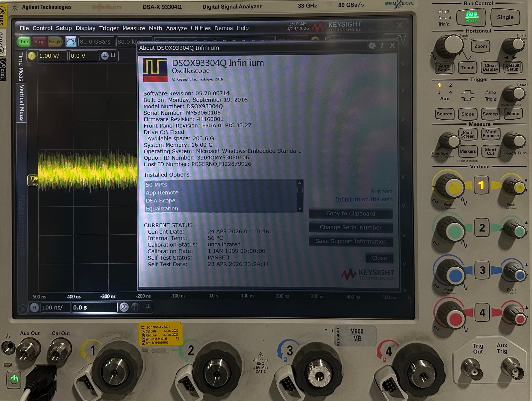532x401 pixels.
Task: Click the horizontal H badge icon
Action: 34,308
